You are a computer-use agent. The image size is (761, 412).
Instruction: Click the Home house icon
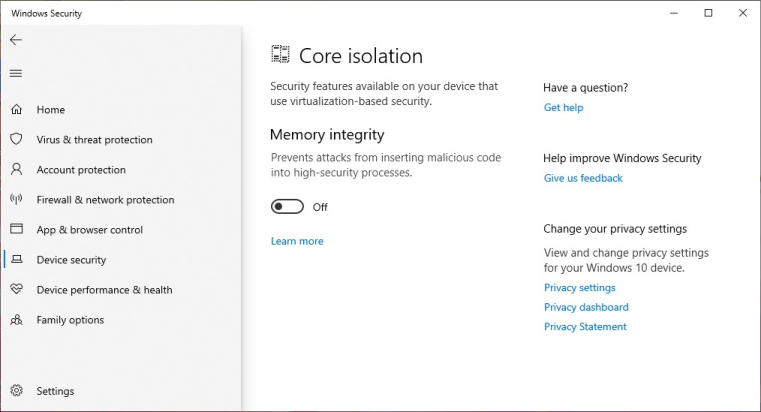coord(17,109)
